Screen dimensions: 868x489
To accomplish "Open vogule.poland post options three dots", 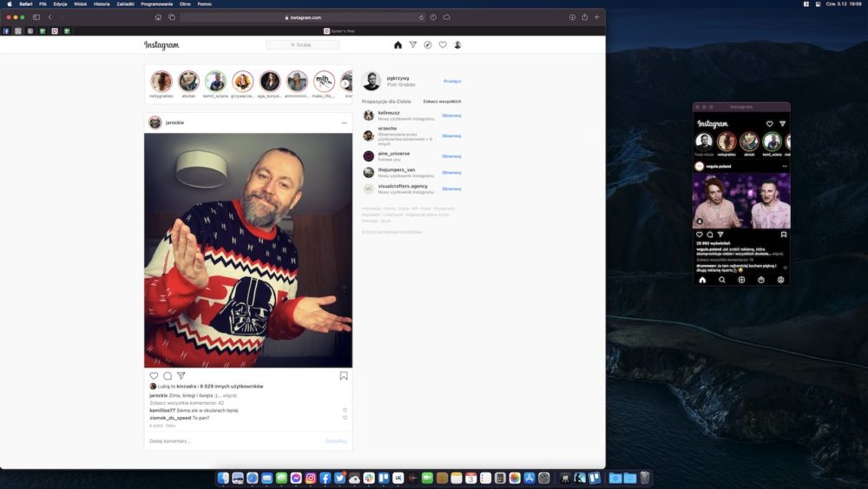I will tap(785, 166).
